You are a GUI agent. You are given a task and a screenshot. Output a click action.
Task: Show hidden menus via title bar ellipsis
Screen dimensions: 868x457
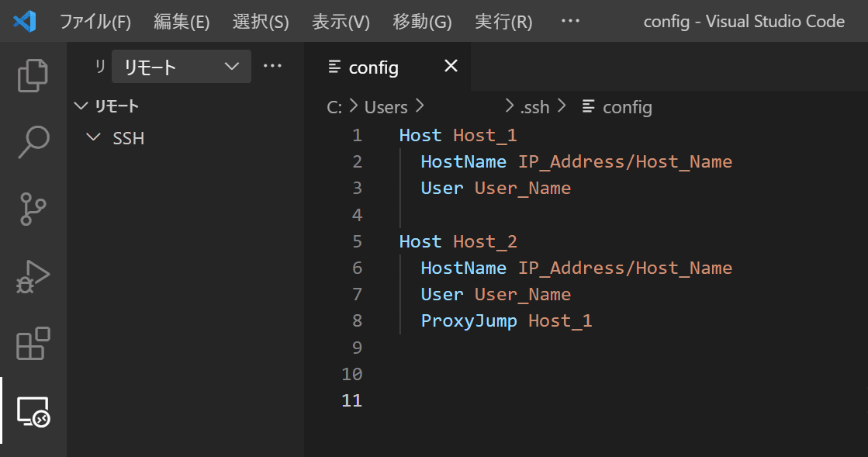[570, 21]
